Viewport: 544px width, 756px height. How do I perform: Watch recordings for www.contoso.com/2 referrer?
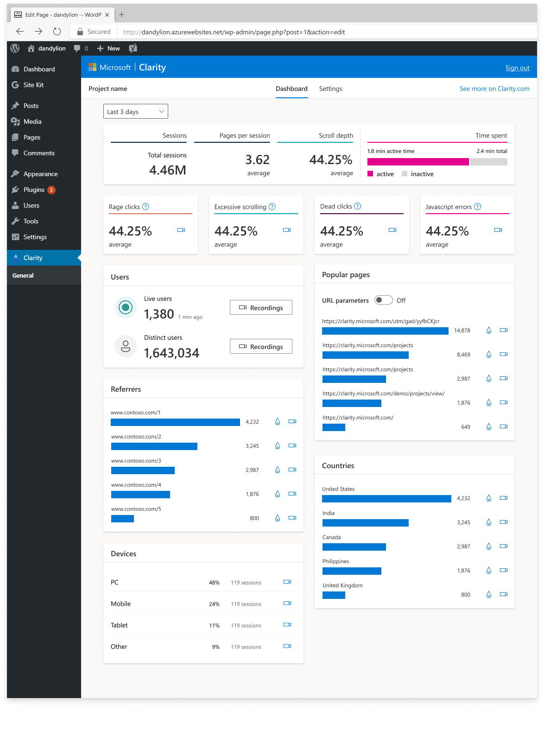(x=292, y=446)
